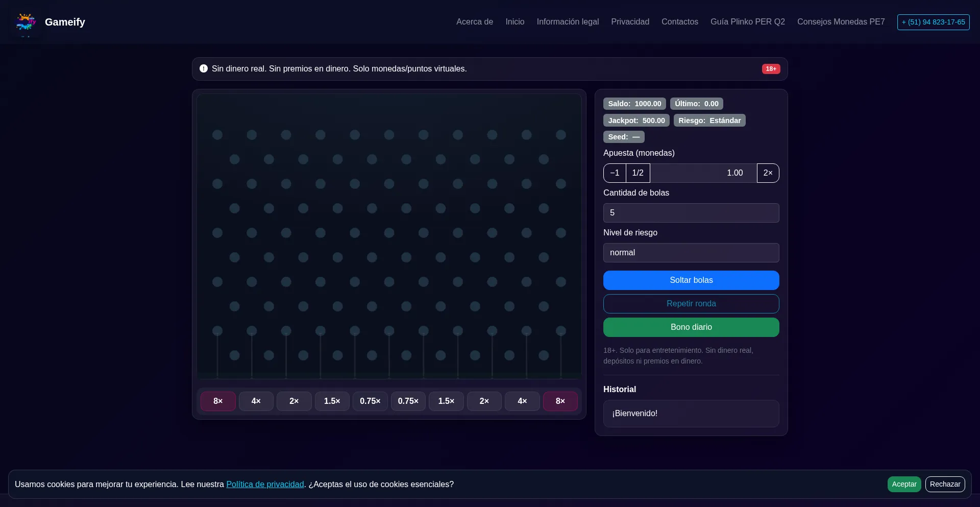Click the Gameify logo icon

(26, 22)
